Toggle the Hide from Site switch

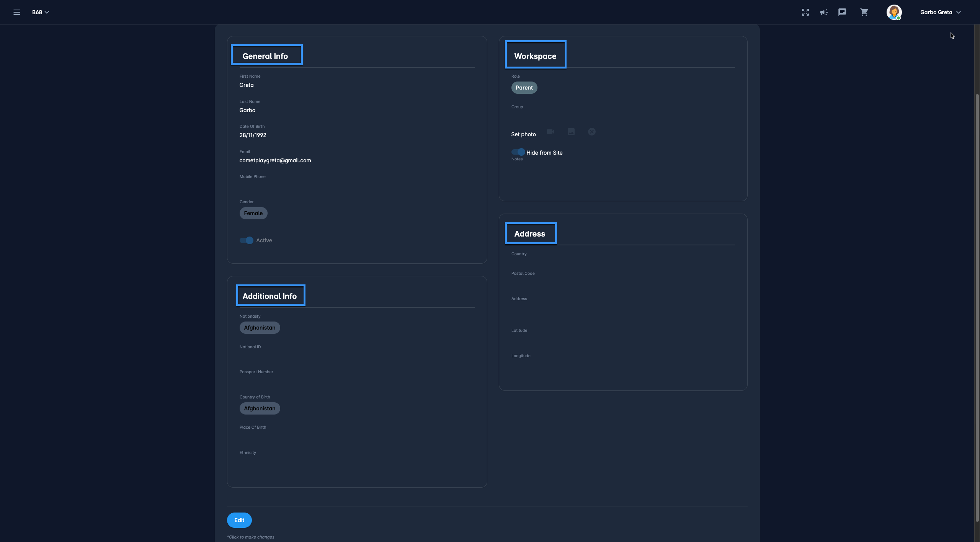(x=518, y=152)
